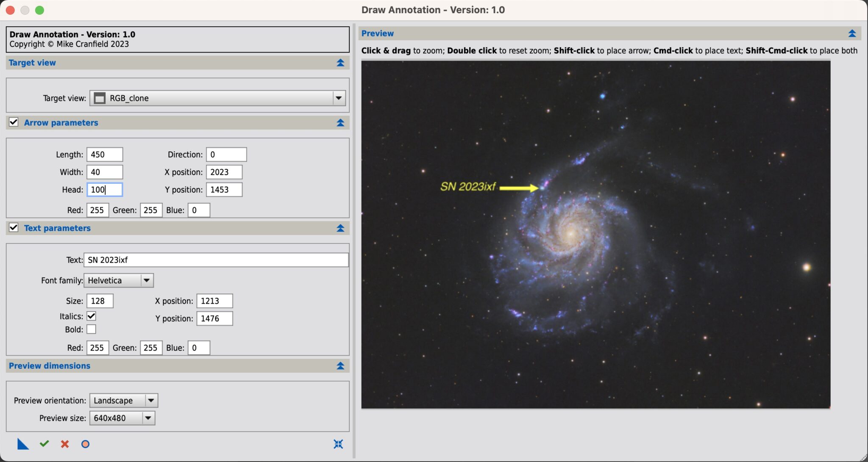
Task: Execute the script with the green checkmark icon
Action: click(x=44, y=444)
